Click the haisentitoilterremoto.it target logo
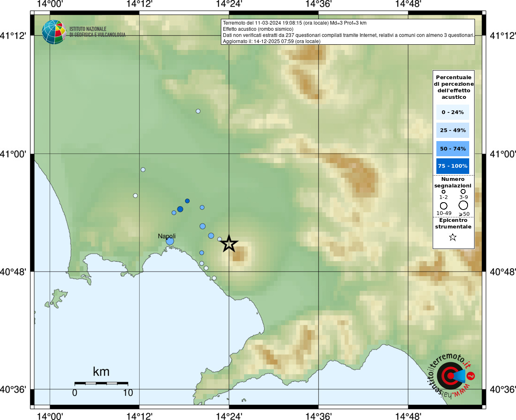 [x=450, y=376]
